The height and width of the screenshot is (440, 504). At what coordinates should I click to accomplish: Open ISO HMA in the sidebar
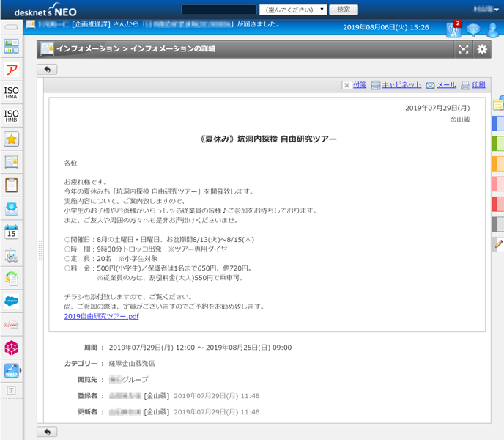click(x=12, y=93)
